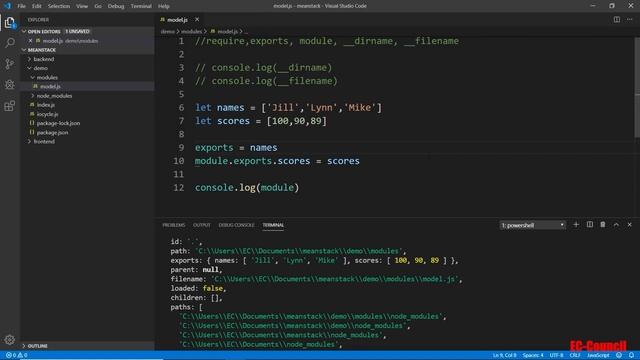Open the View menu
Viewport: 640px width, 360px height.
click(82, 6)
